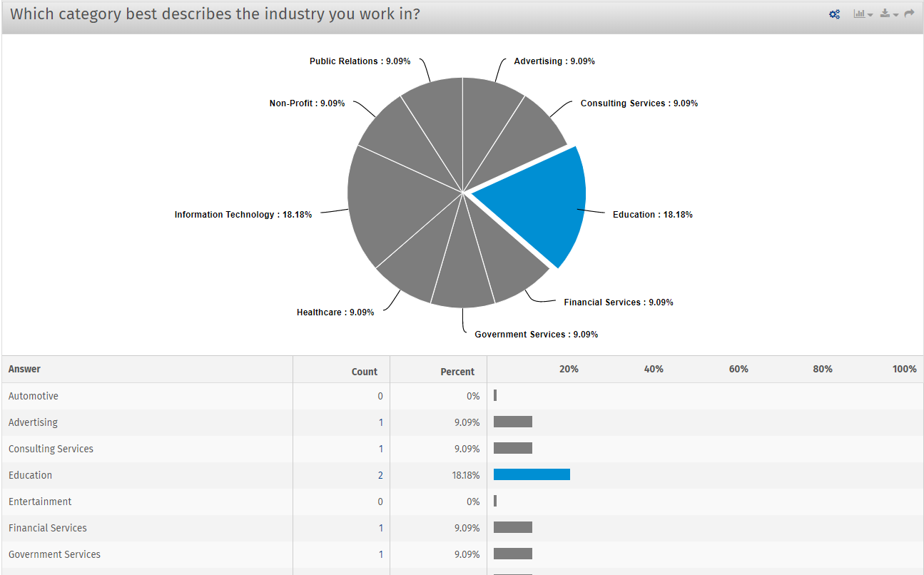The height and width of the screenshot is (575, 924).
Task: Open the Advertising answer link
Action: point(33,422)
